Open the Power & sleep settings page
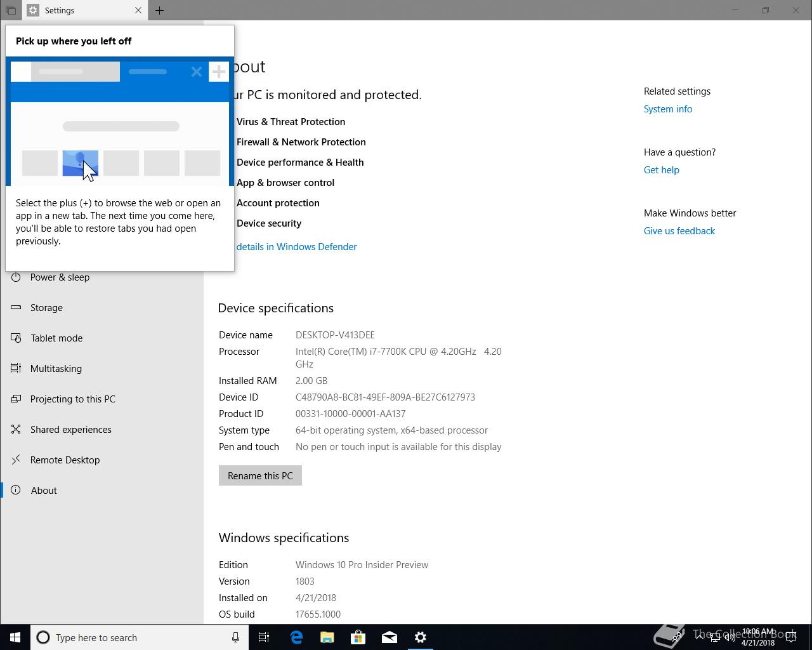 [x=60, y=277]
